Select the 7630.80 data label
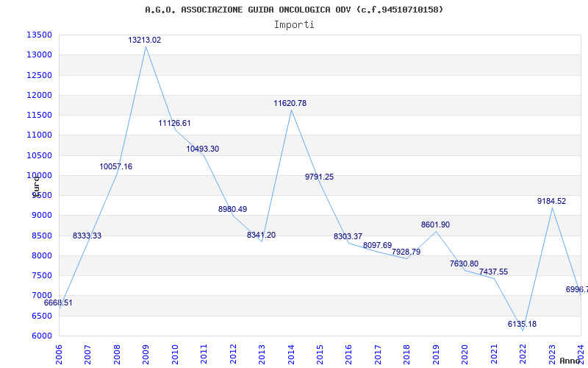The height and width of the screenshot is (368, 588). 465,264
